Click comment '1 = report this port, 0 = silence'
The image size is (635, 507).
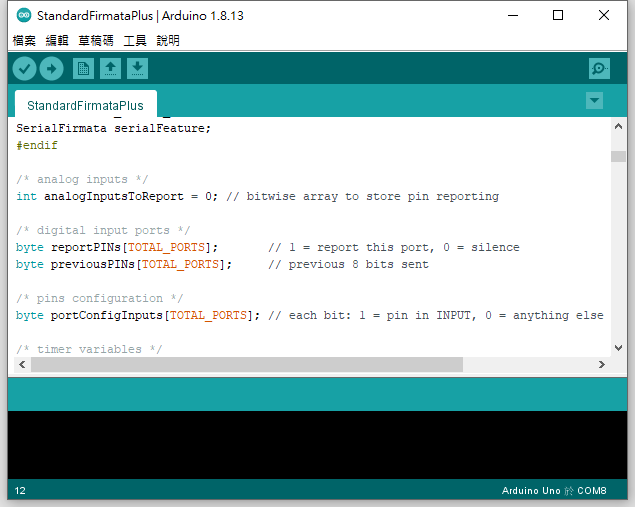[x=404, y=247]
